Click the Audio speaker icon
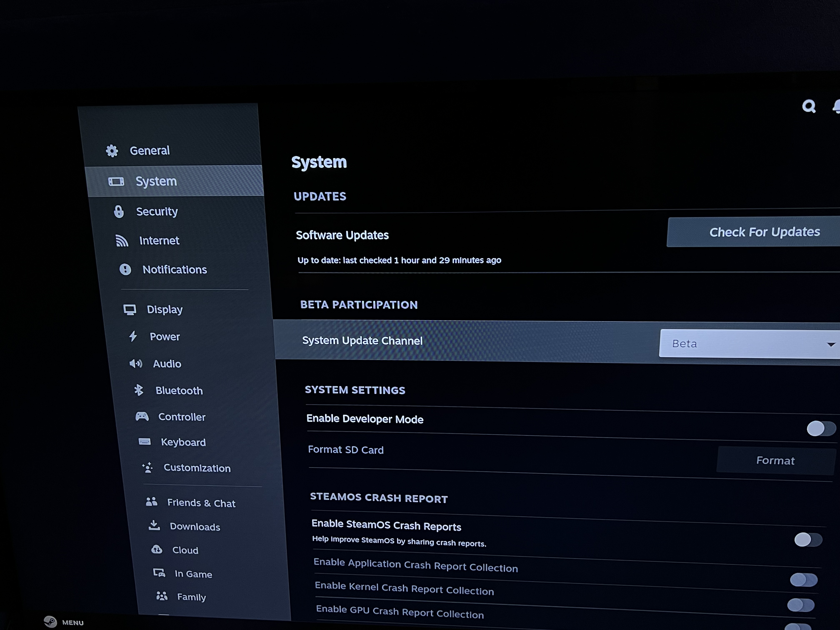This screenshot has width=840, height=630. pyautogui.click(x=136, y=363)
